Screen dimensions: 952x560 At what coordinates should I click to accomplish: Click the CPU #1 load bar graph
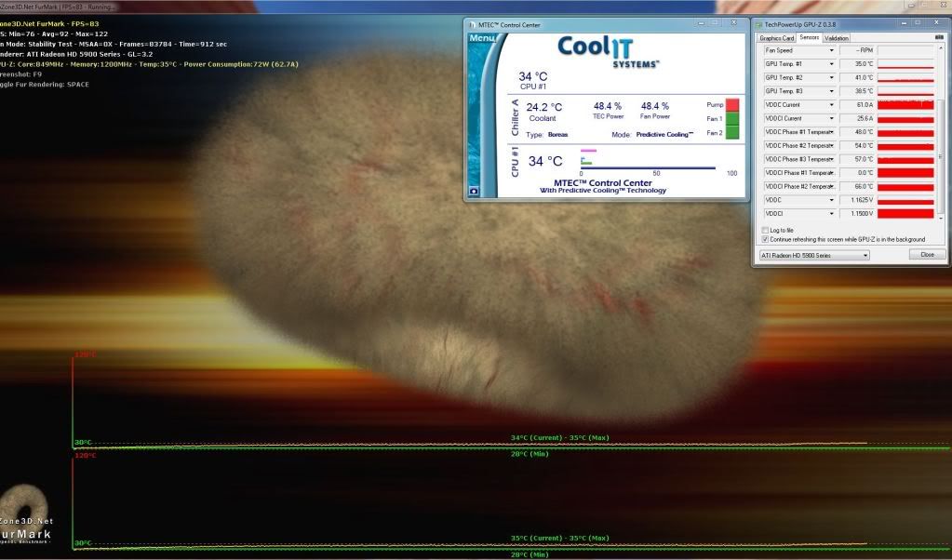pos(648,159)
